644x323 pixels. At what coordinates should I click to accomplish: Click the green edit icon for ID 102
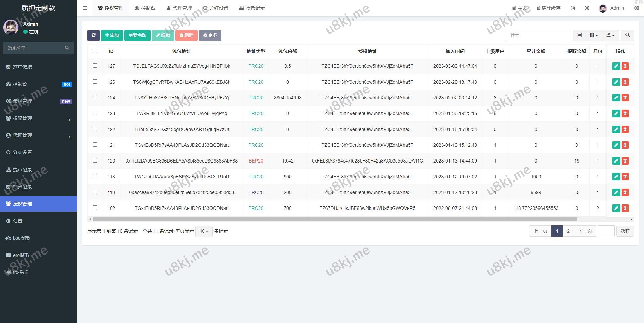pyautogui.click(x=616, y=208)
